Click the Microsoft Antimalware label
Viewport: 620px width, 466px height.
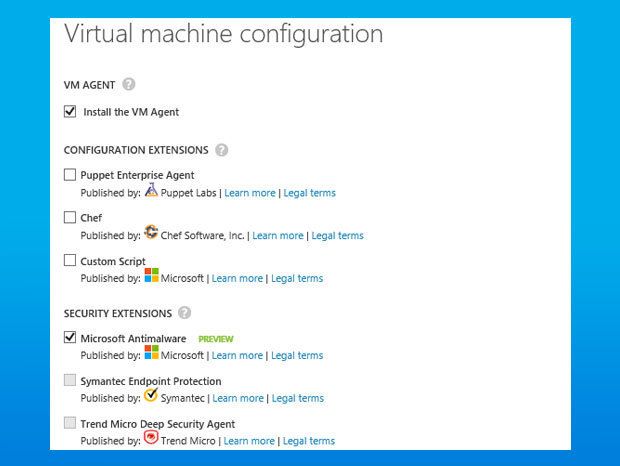(133, 338)
